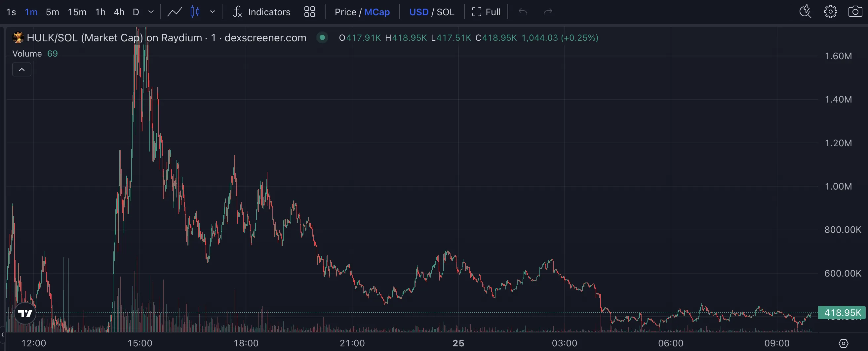This screenshot has width=868, height=351.
Task: Toggle night mode with the moon icon
Action: coord(805,12)
